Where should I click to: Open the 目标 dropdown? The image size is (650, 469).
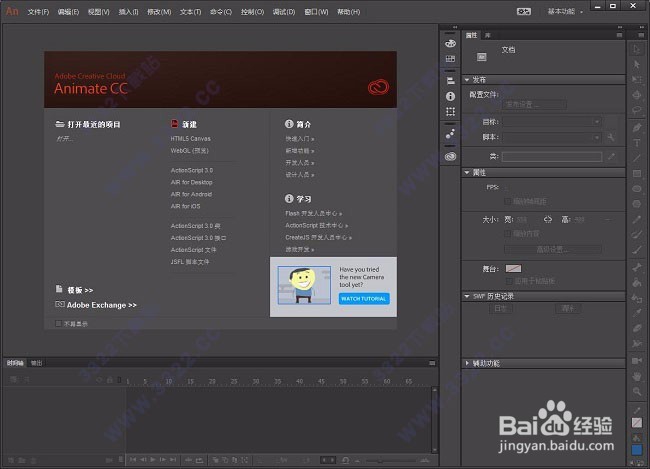(x=552, y=122)
